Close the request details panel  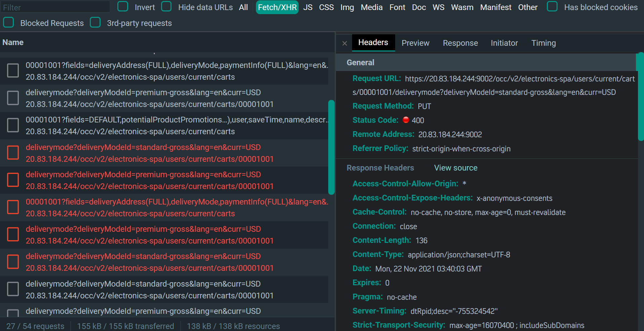(x=344, y=43)
